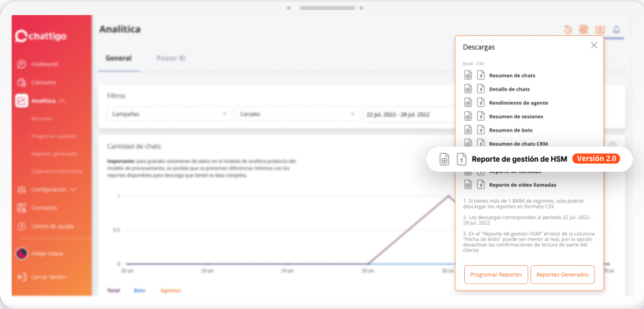This screenshot has height=309, width=644.
Task: Click the Reportes Generados button
Action: click(562, 275)
